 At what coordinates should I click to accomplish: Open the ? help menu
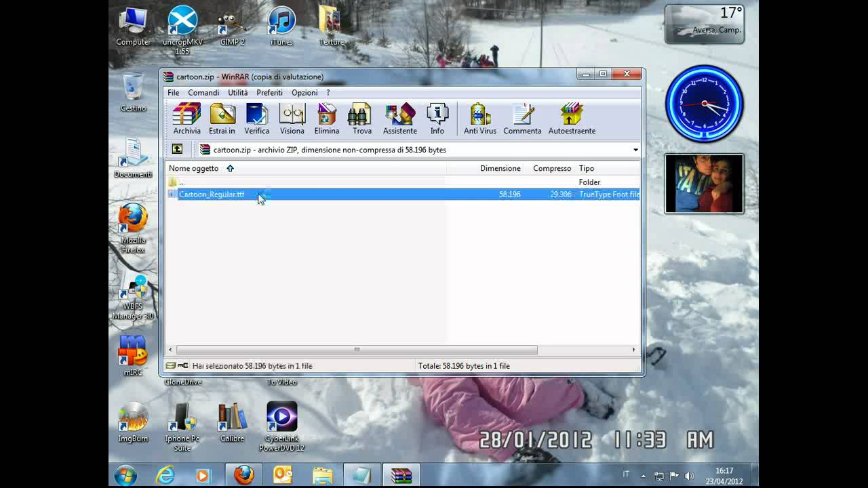(328, 93)
